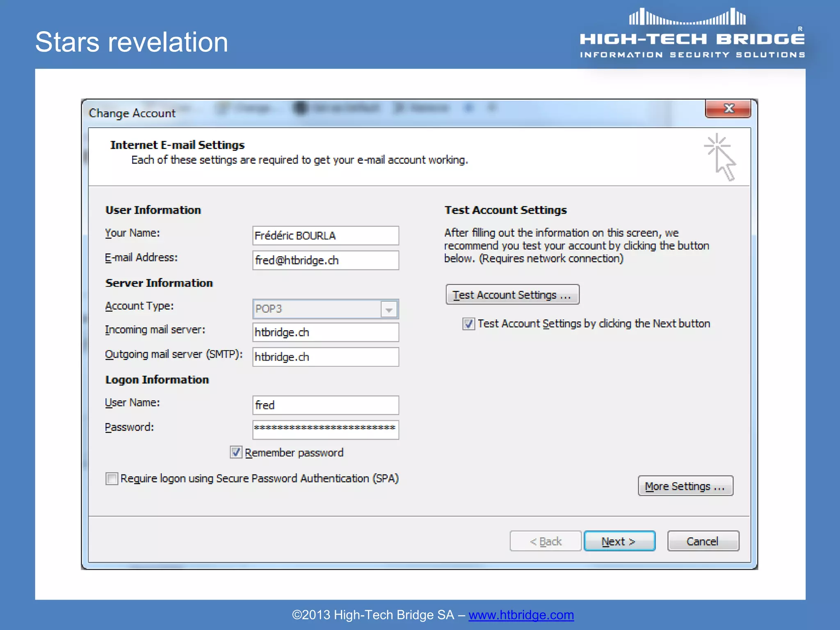Click into the Your Name field

(325, 236)
